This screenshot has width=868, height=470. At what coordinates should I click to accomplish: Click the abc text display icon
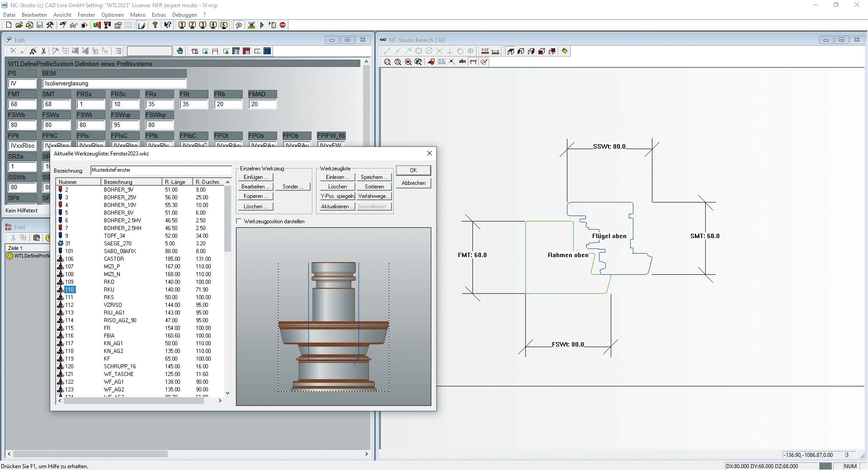click(462, 62)
